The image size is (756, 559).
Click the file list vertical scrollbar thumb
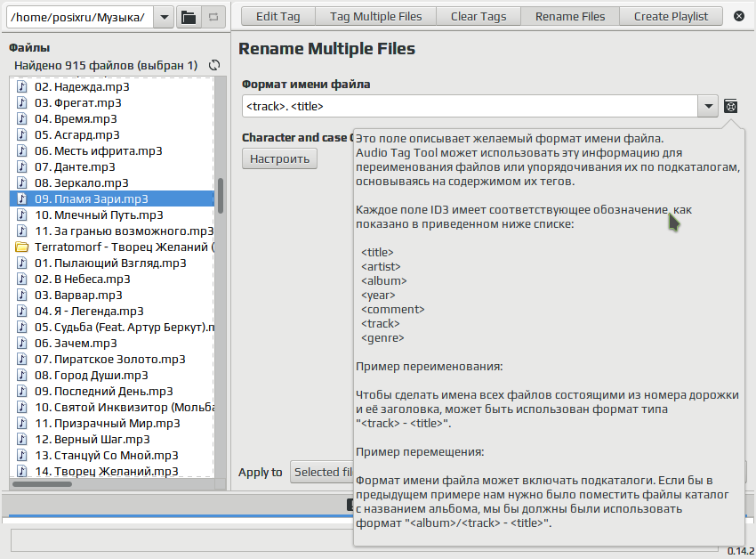[221, 196]
